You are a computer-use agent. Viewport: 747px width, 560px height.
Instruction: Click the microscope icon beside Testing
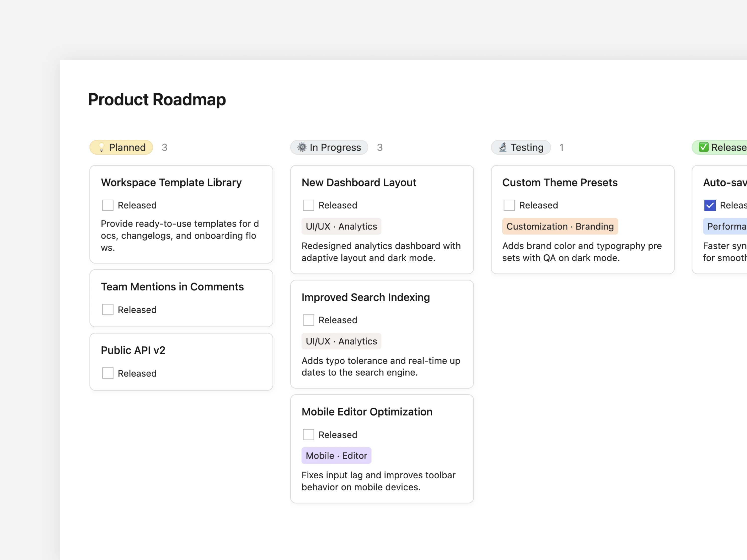(x=502, y=148)
